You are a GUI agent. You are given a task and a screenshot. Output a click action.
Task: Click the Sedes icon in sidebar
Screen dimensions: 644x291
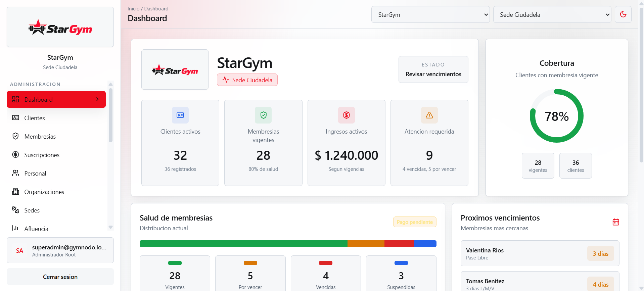tap(15, 210)
